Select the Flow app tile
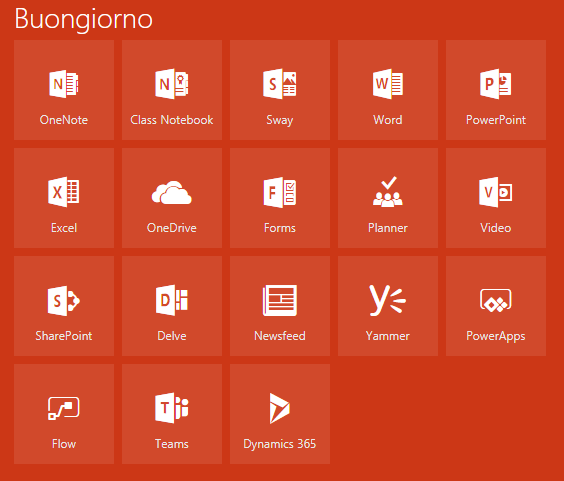The height and width of the screenshot is (481, 564). pyautogui.click(x=64, y=414)
